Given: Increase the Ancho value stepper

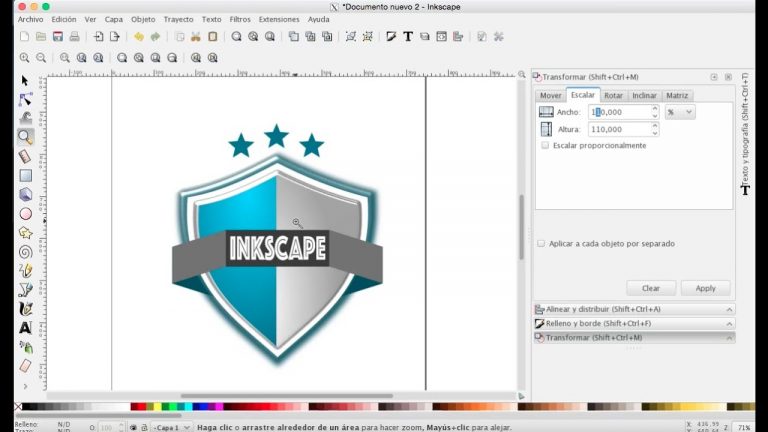Looking at the screenshot, I should (655, 108).
